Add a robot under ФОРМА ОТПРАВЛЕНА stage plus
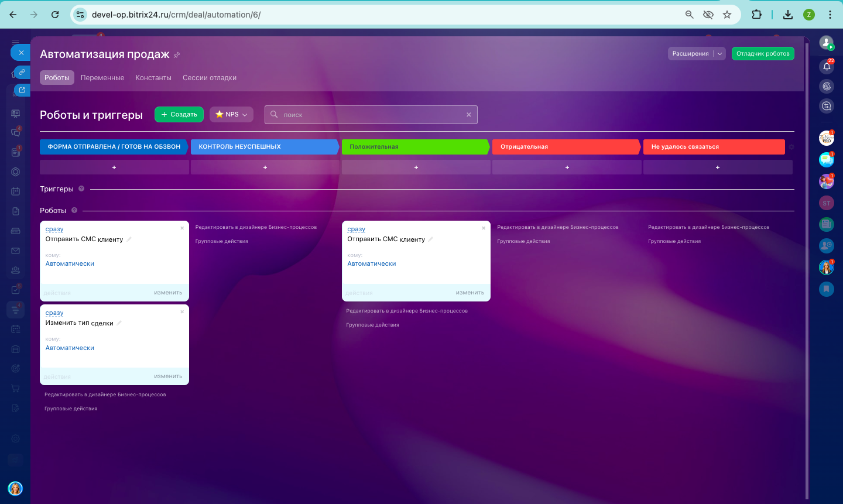Image resolution: width=843 pixels, height=504 pixels. (114, 167)
